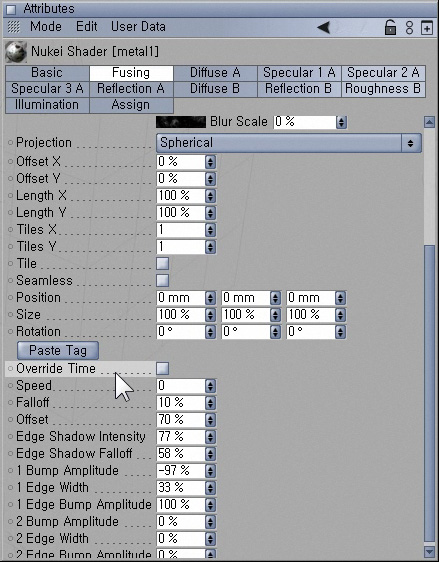Click the Speed stepper arrows

click(x=210, y=386)
